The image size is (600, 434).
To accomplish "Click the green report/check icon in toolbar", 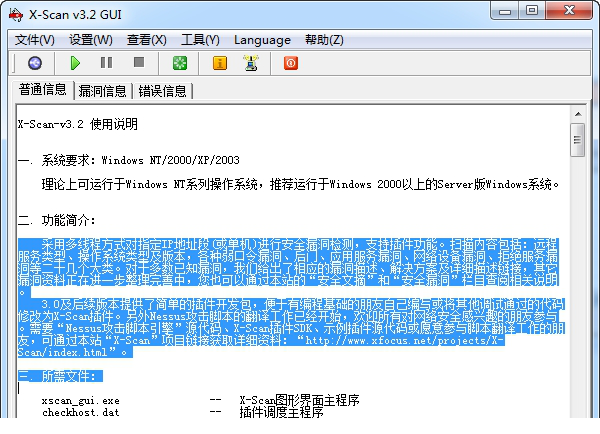I will point(180,63).
